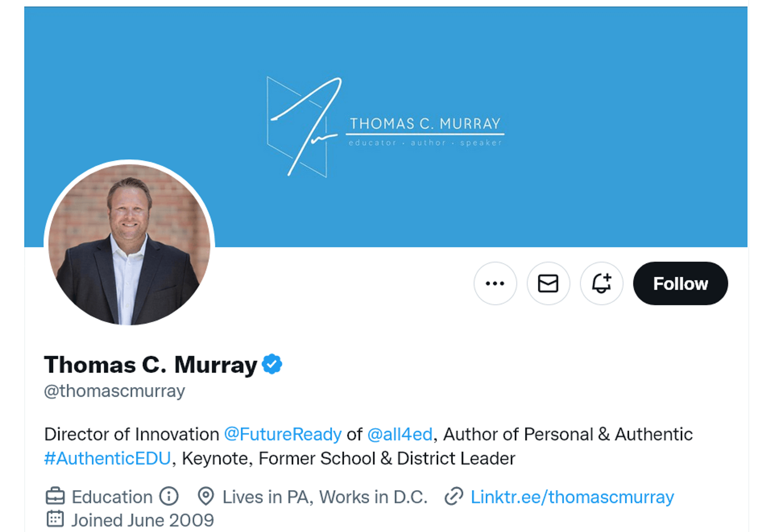Click the @thomascmurray handle text

point(114,391)
